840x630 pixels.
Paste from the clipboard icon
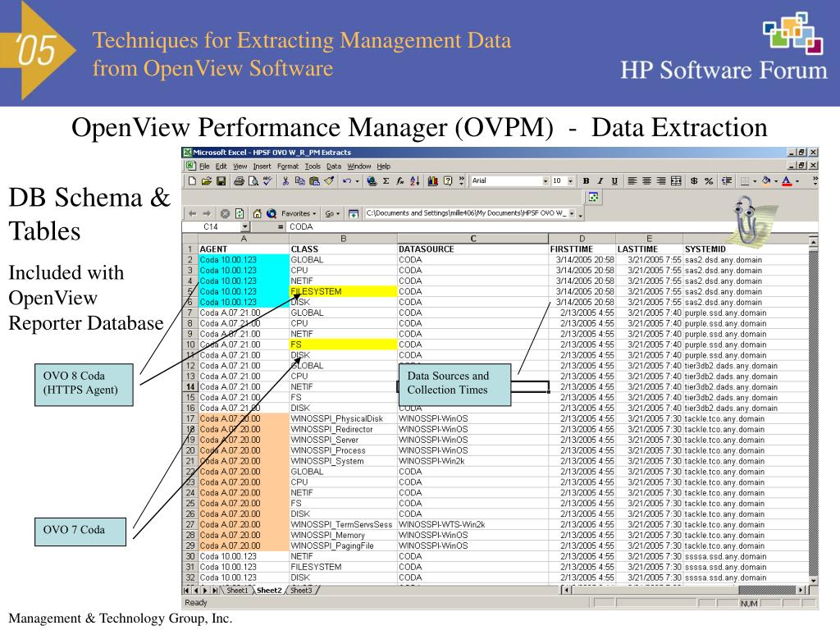[314, 181]
